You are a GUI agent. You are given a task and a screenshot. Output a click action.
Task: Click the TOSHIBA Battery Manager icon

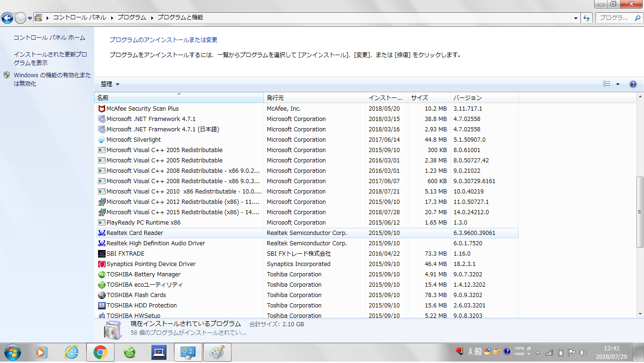pyautogui.click(x=101, y=274)
